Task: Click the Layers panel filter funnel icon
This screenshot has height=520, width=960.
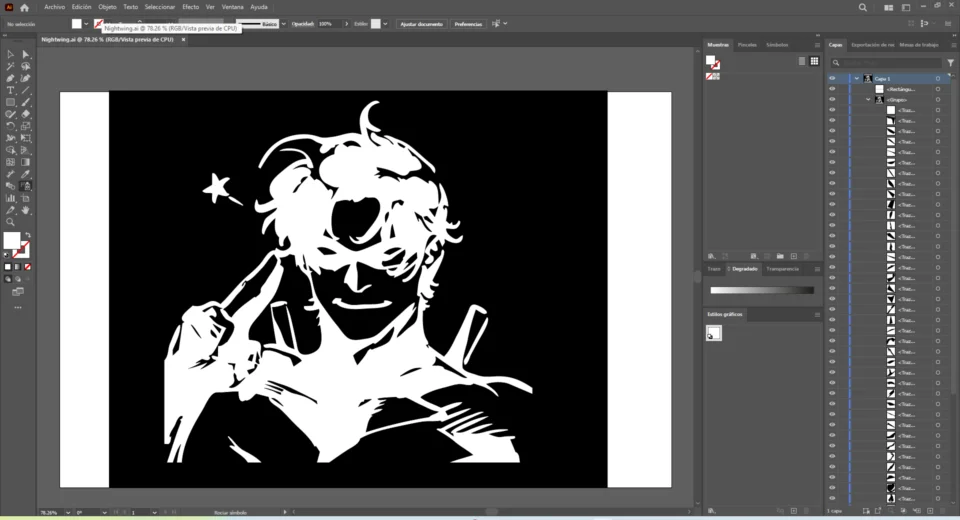Action: (x=950, y=62)
